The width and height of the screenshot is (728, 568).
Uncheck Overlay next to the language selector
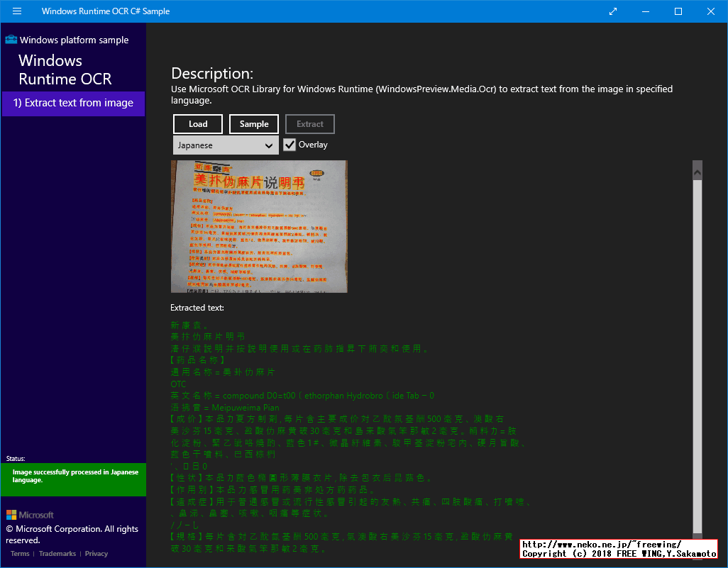tap(289, 145)
